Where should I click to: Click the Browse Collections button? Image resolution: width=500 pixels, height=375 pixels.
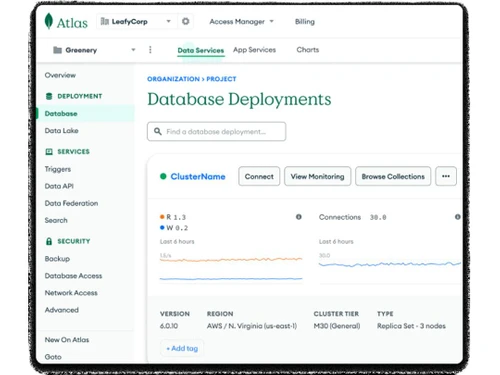click(393, 176)
